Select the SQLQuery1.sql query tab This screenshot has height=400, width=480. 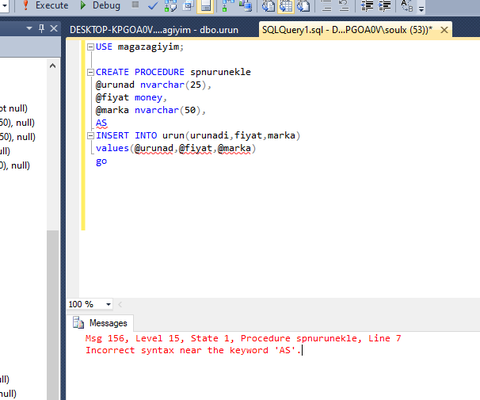pos(347,30)
